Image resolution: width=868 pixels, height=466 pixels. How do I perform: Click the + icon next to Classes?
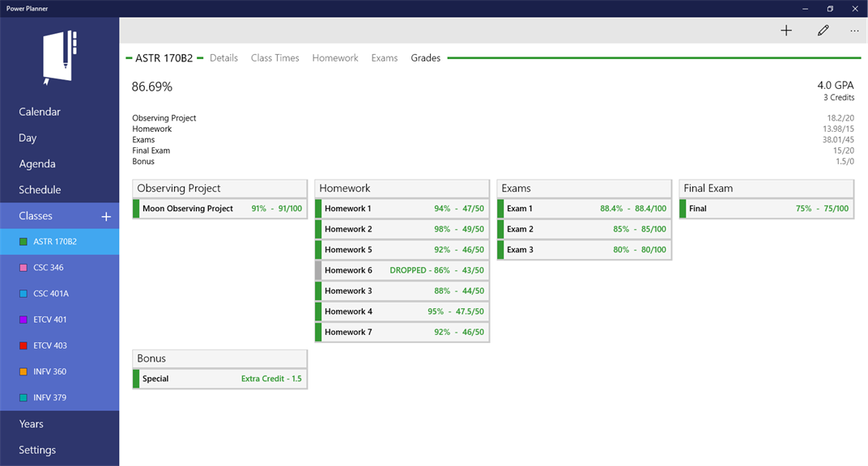(x=106, y=216)
